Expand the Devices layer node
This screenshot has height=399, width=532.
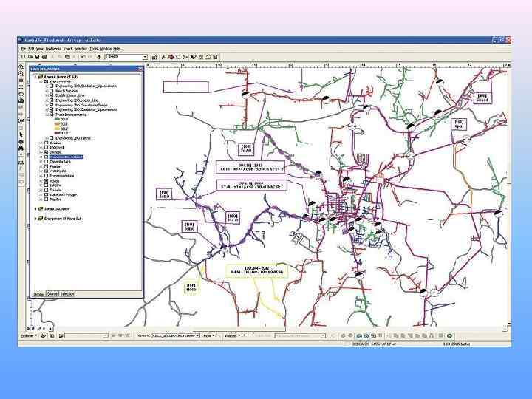[x=41, y=152]
